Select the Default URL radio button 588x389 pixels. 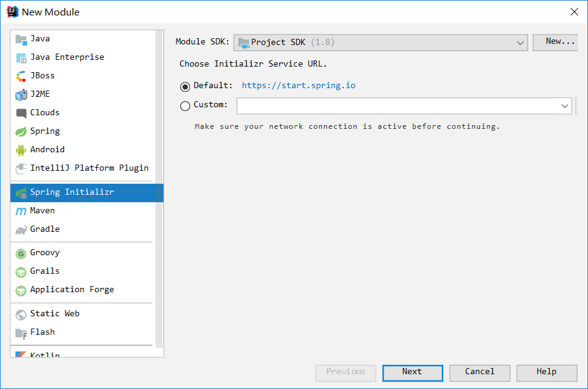185,86
